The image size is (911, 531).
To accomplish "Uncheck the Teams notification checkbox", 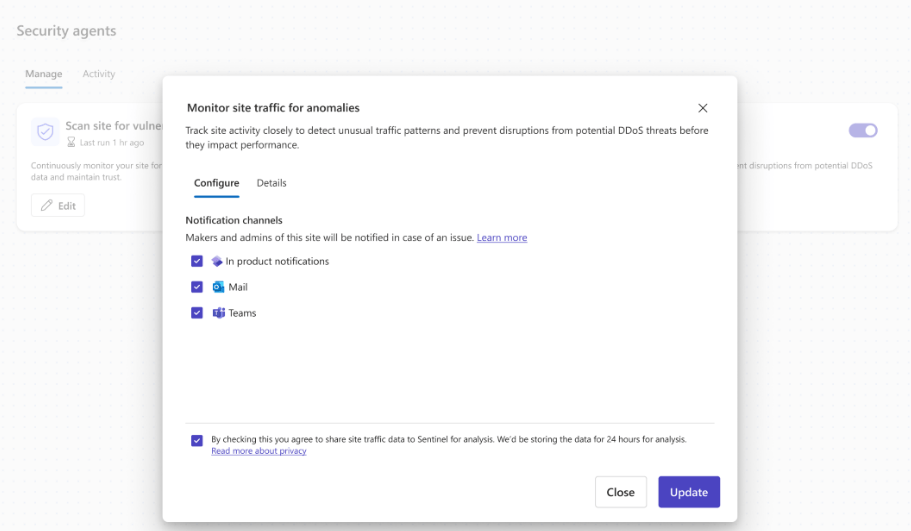I will pos(197,313).
